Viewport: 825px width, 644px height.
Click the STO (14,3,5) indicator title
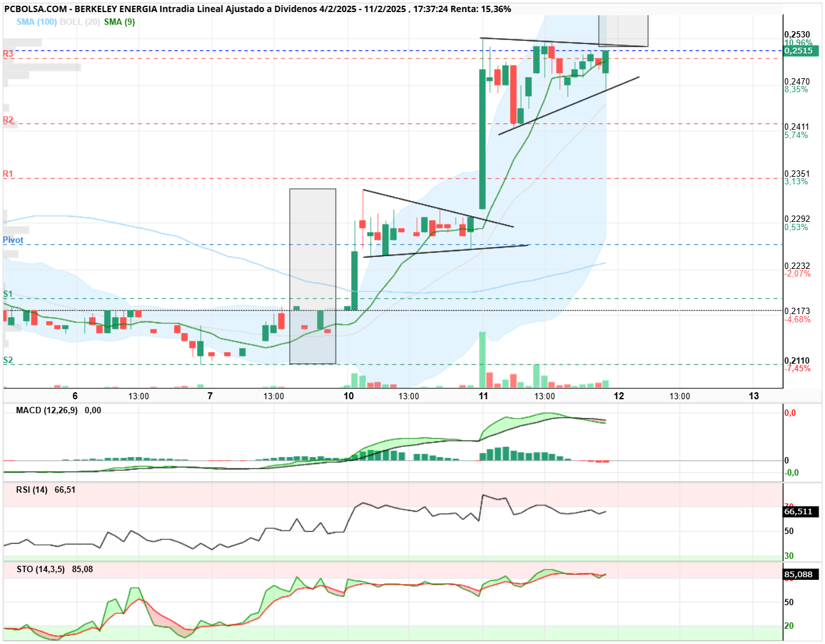pyautogui.click(x=41, y=569)
